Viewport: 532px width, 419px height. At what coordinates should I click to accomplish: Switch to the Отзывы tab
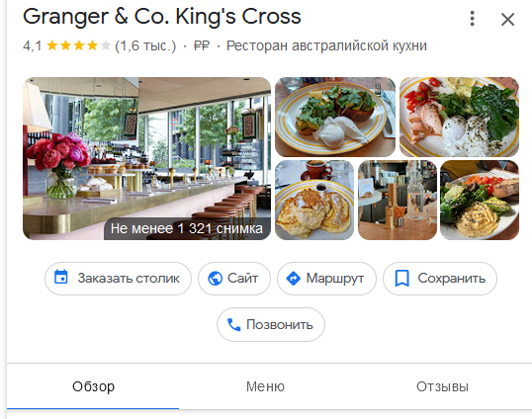pyautogui.click(x=442, y=386)
